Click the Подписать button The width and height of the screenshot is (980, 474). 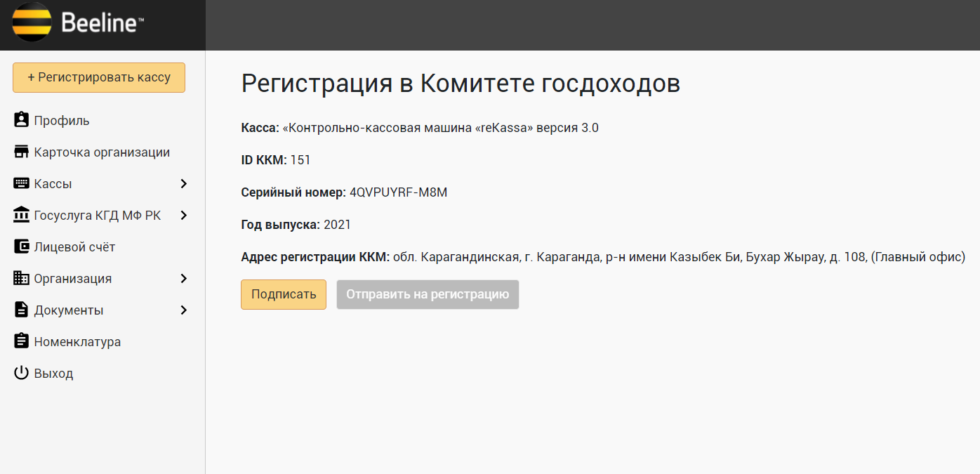pyautogui.click(x=284, y=294)
